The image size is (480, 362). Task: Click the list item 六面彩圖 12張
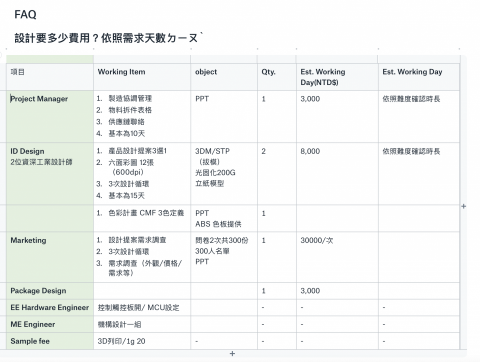(131, 163)
